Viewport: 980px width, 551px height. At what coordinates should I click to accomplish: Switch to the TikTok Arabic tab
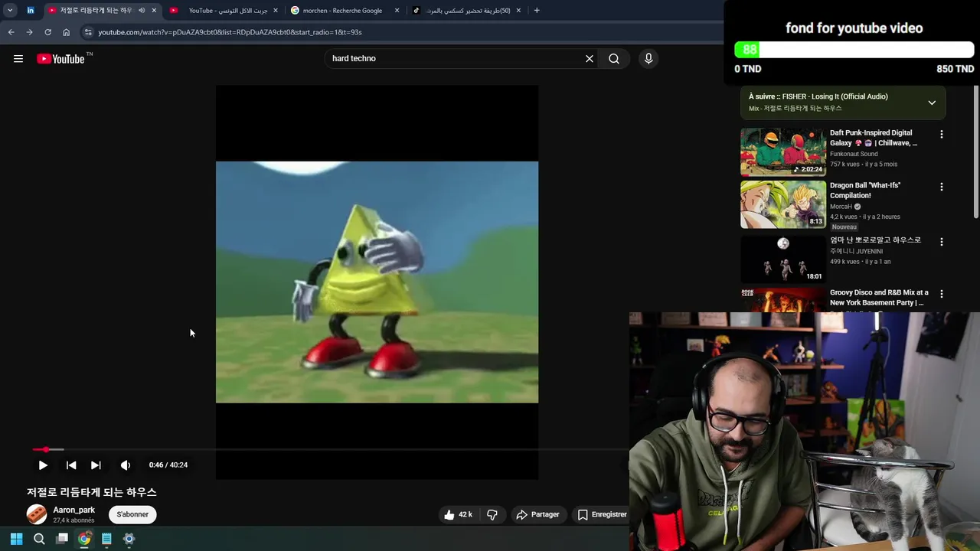(467, 11)
